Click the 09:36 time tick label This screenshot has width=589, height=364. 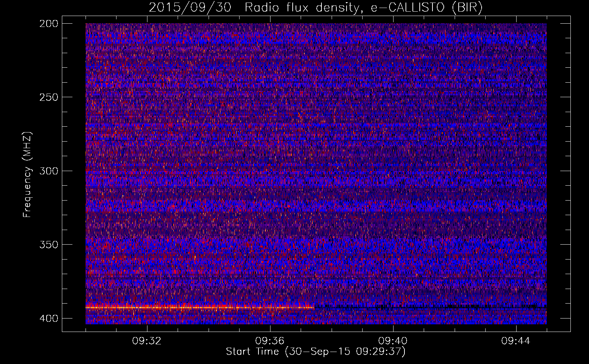coord(270,341)
